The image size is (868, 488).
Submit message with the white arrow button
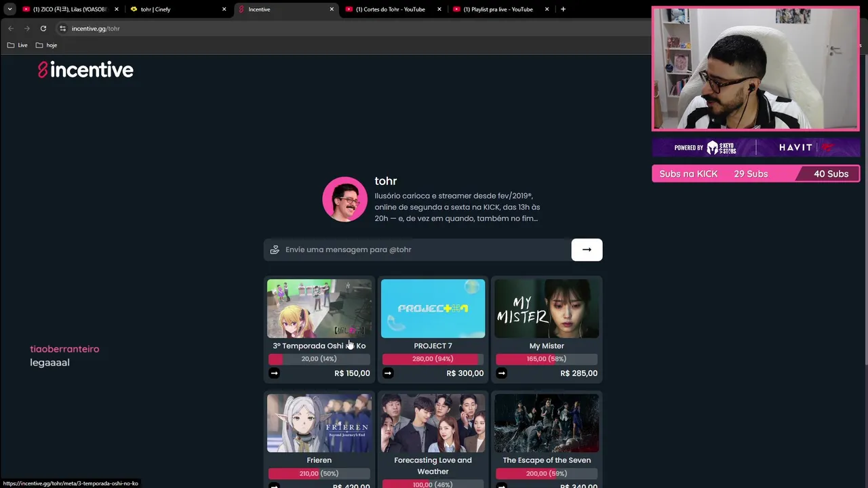click(x=587, y=249)
